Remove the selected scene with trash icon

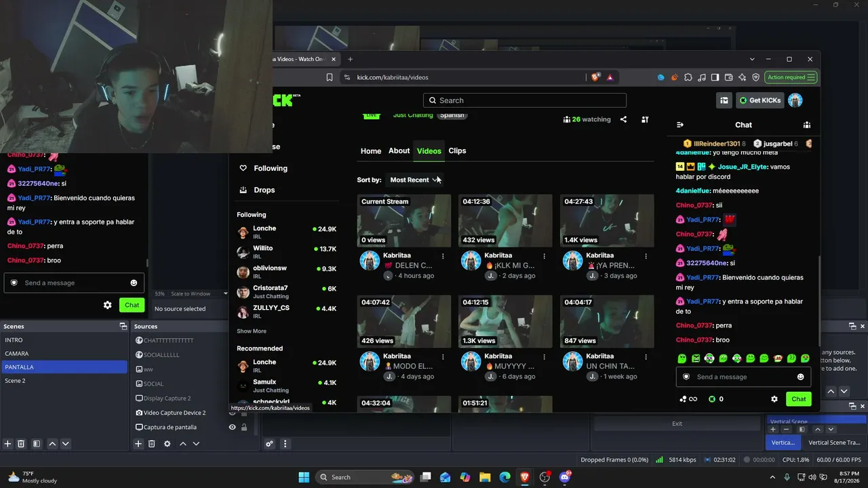21,444
